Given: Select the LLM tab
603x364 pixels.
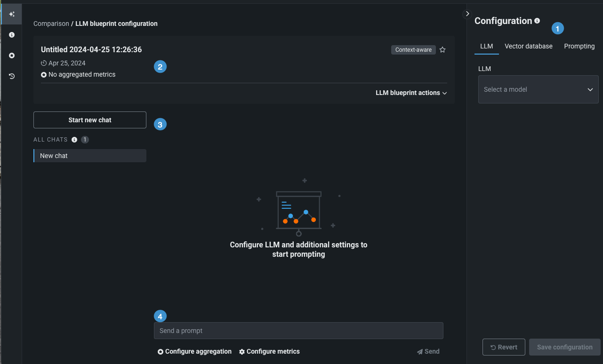Looking at the screenshot, I should tap(486, 46).
